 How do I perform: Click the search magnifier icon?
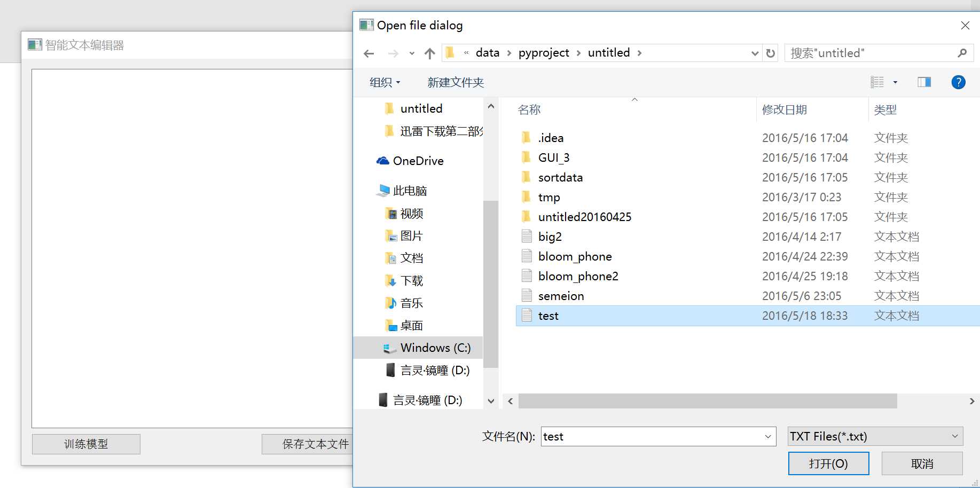pyautogui.click(x=962, y=53)
